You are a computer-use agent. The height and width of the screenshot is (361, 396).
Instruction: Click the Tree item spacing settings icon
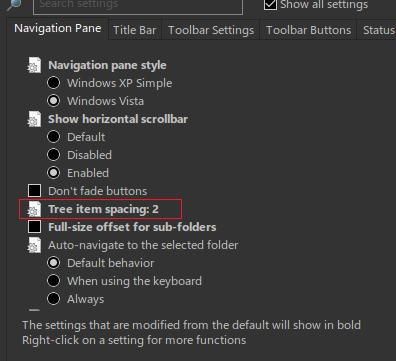pyautogui.click(x=34, y=209)
